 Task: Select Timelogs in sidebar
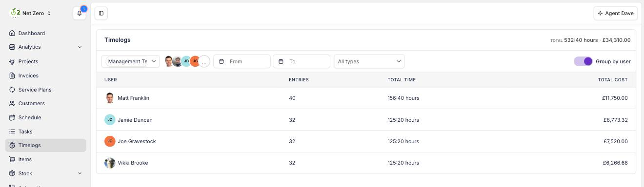[x=46, y=145]
